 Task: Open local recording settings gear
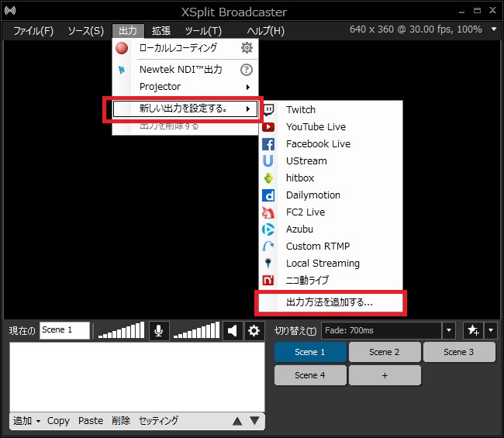click(247, 48)
